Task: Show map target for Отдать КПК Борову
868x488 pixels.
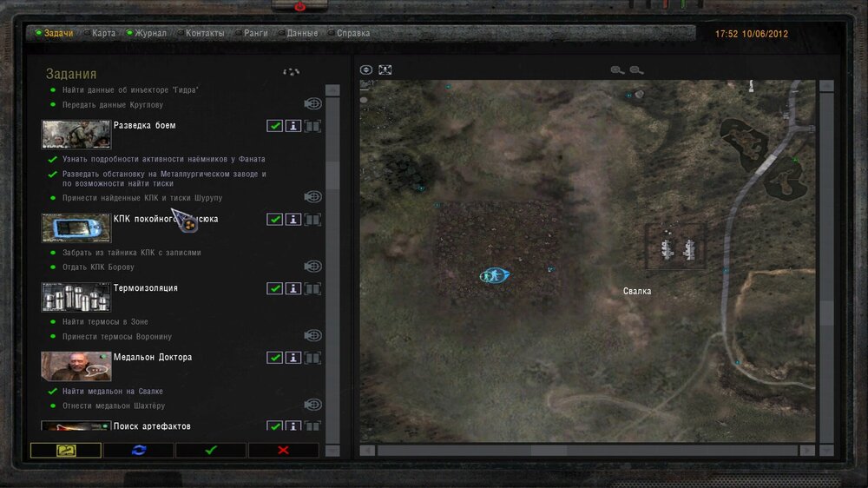Action: click(x=312, y=267)
